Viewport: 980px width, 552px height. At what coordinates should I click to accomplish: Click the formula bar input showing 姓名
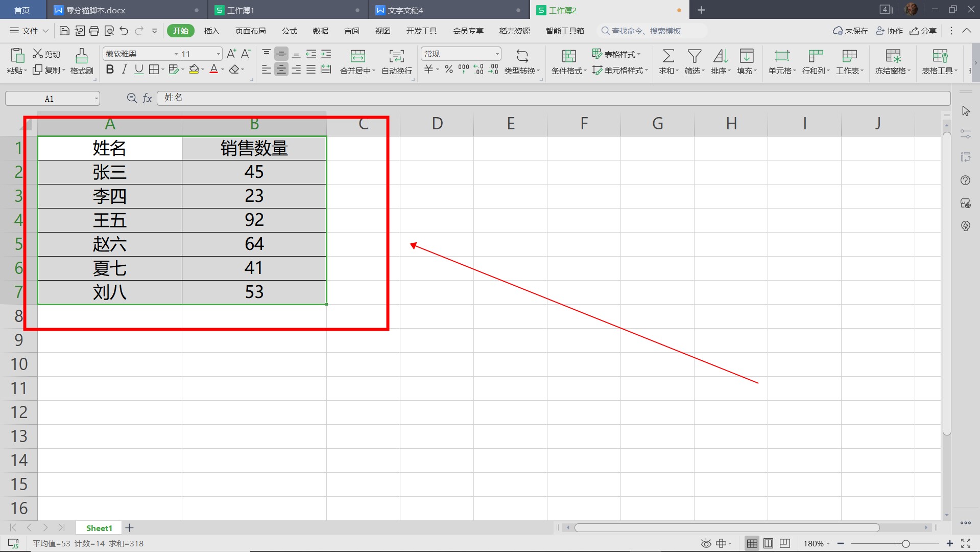click(x=552, y=98)
